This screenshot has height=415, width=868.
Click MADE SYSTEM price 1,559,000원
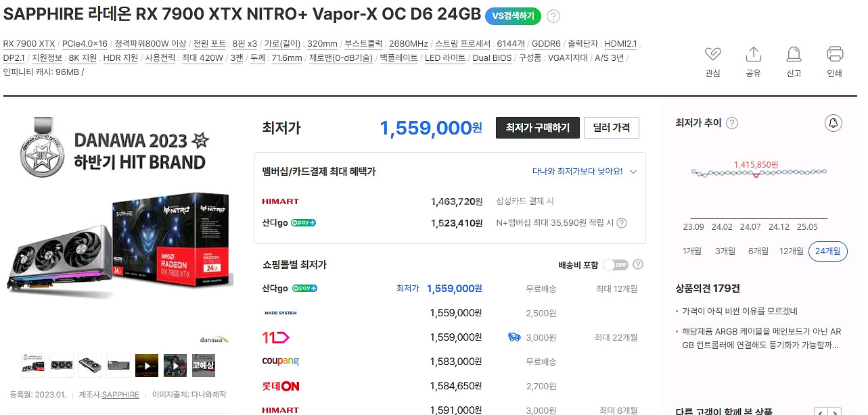[x=456, y=313]
